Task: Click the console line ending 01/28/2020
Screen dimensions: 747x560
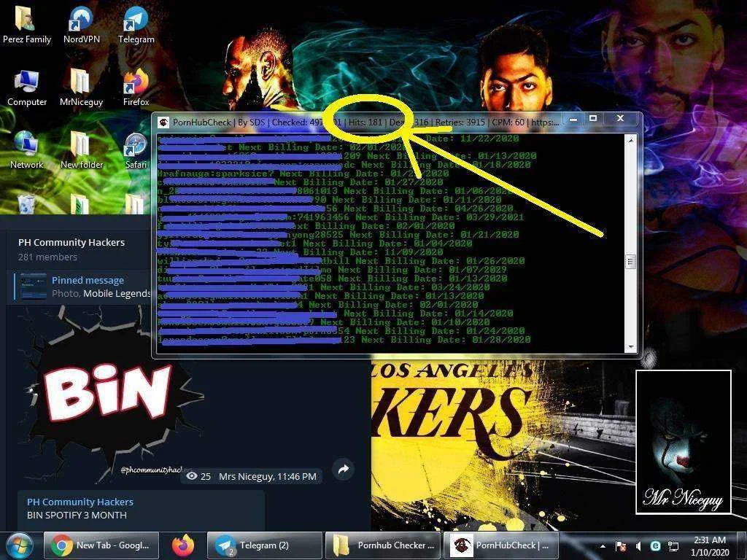Action: tap(344, 340)
